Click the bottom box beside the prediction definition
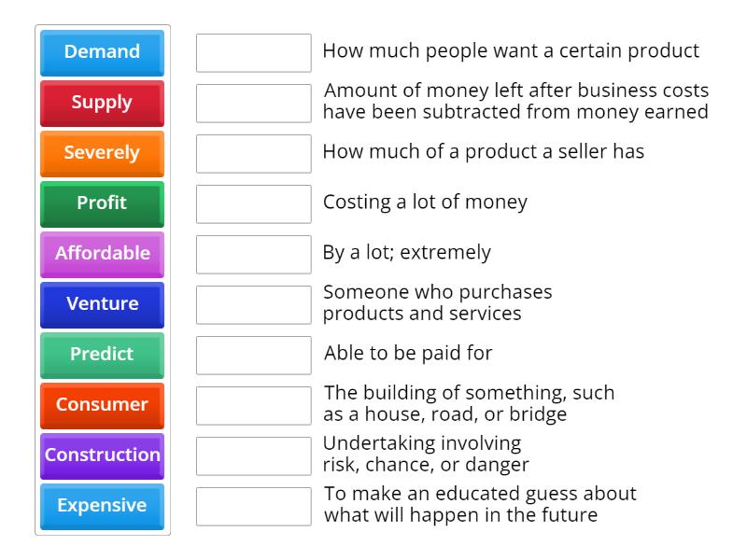The width and height of the screenshot is (747, 560). [253, 502]
